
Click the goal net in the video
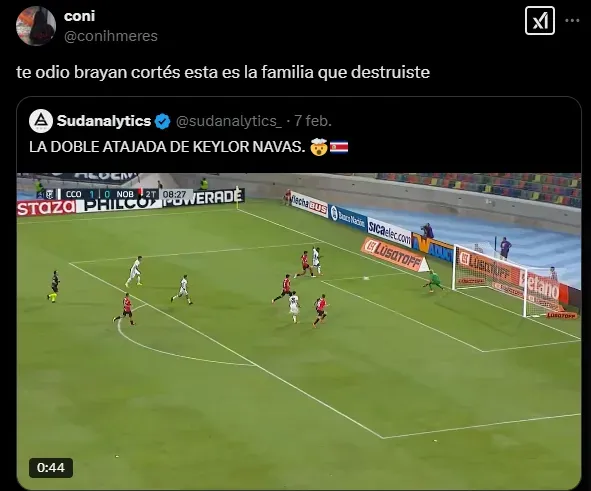pos(507,281)
